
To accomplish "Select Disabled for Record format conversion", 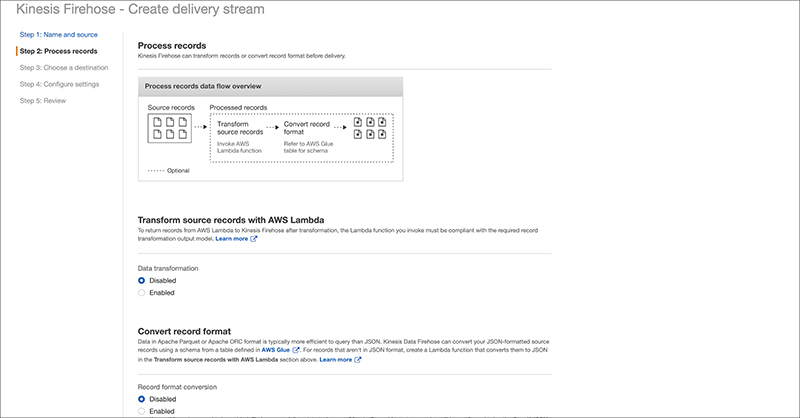I will point(142,399).
